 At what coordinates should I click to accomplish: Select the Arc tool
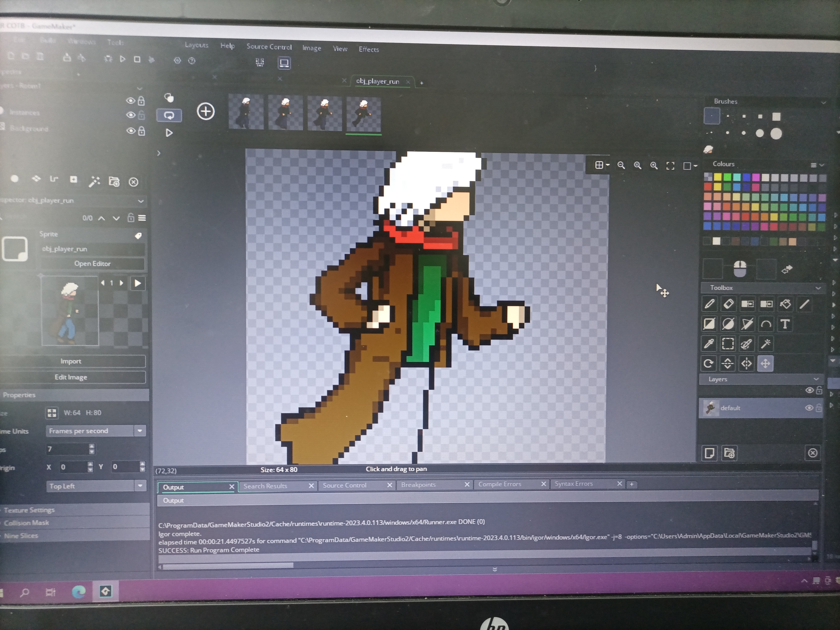(766, 324)
